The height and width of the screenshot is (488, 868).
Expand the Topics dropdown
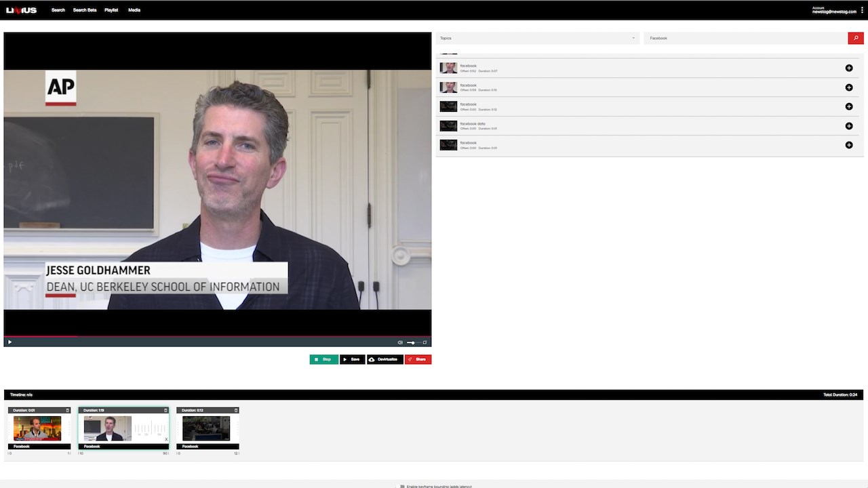tap(537, 38)
